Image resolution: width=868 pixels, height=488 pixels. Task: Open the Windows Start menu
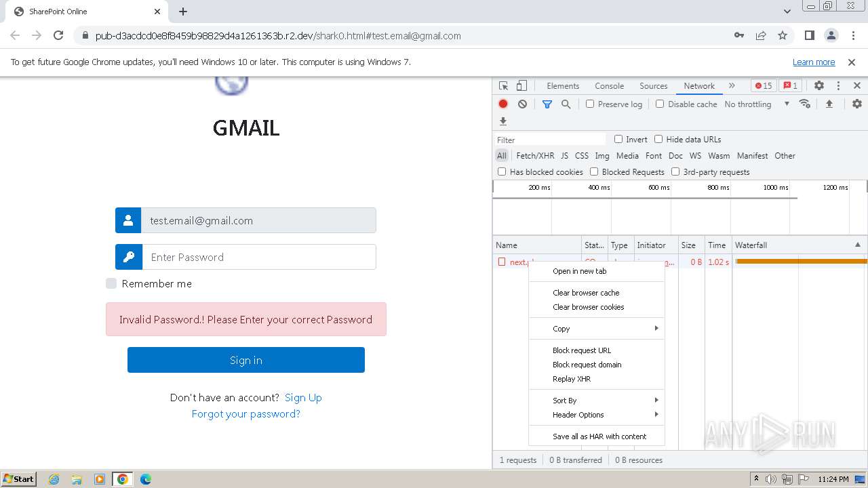tap(19, 479)
